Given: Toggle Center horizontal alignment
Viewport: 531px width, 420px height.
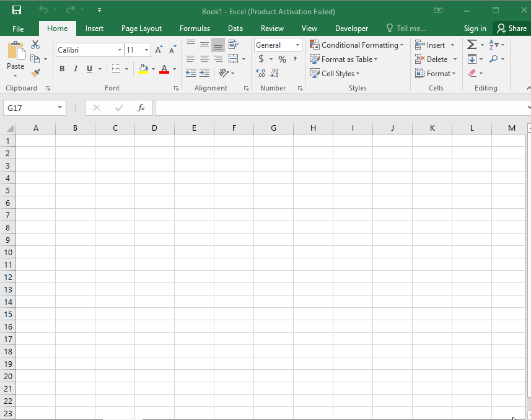Looking at the screenshot, I should [204, 59].
